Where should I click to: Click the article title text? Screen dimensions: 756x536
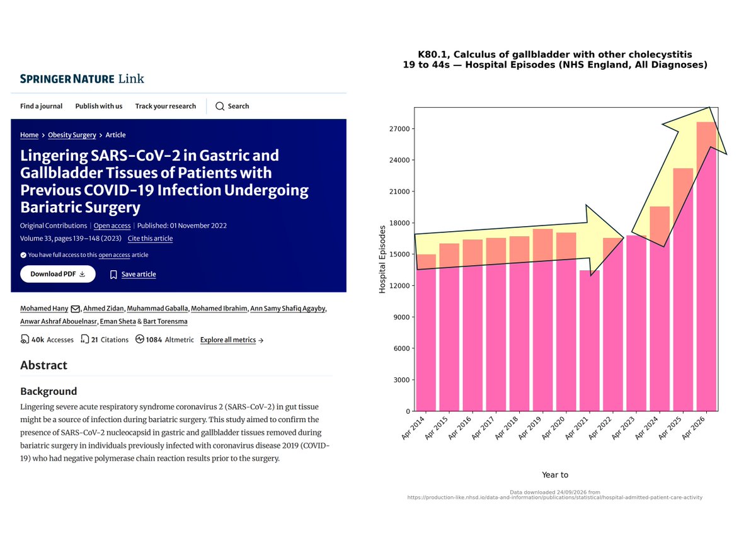(x=164, y=181)
